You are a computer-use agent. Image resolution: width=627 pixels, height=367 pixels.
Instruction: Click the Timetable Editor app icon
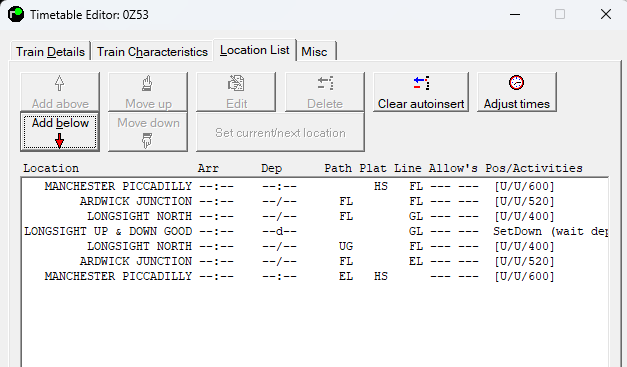(x=16, y=14)
